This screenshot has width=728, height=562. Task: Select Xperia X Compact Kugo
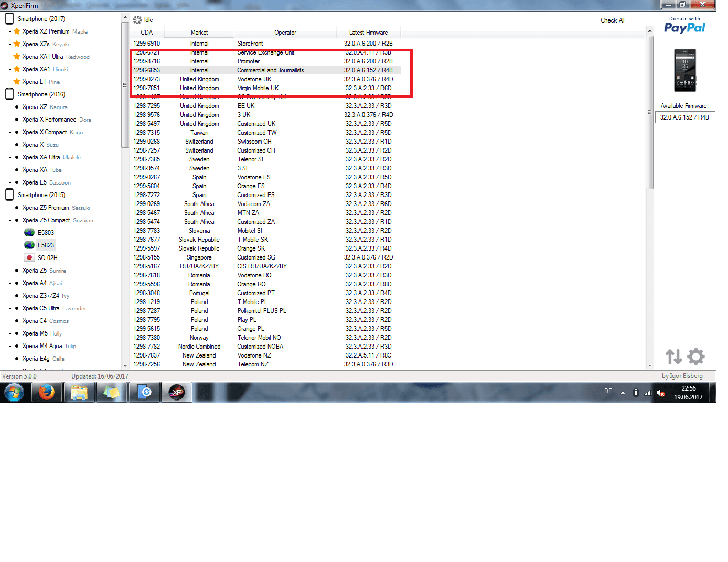(52, 132)
